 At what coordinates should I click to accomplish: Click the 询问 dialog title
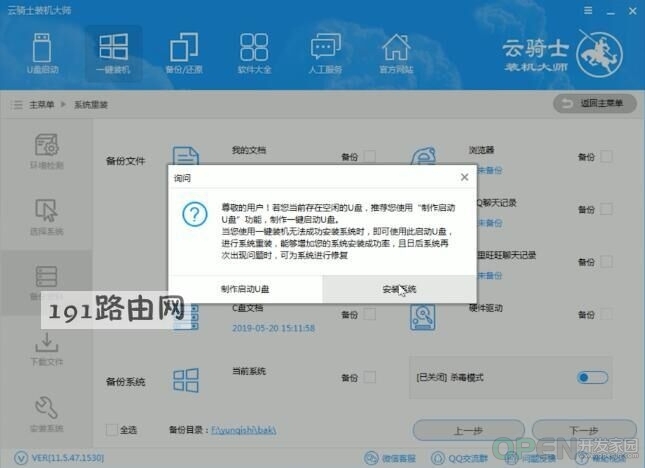tap(182, 178)
